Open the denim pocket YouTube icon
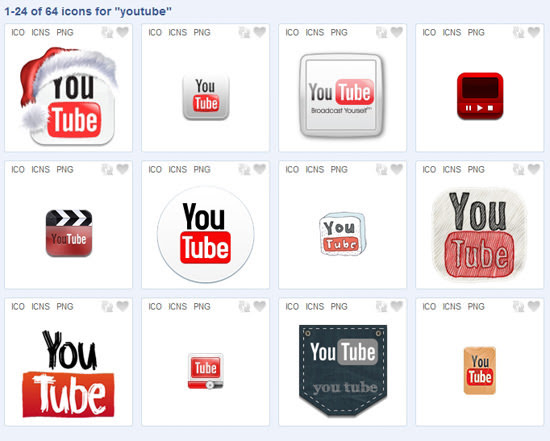The height and width of the screenshot is (441, 550). (x=343, y=370)
